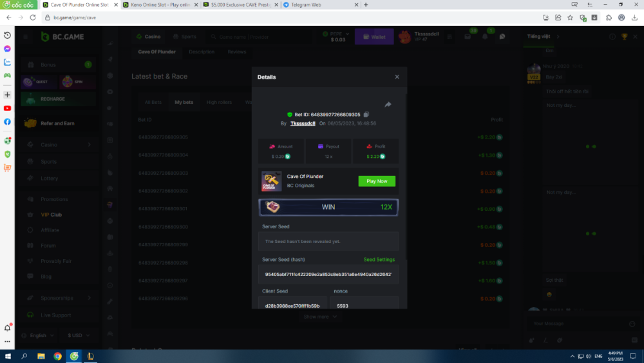Click the Zalo icon in browser sidebar
Screen dimensions: 644x363
tap(7, 63)
